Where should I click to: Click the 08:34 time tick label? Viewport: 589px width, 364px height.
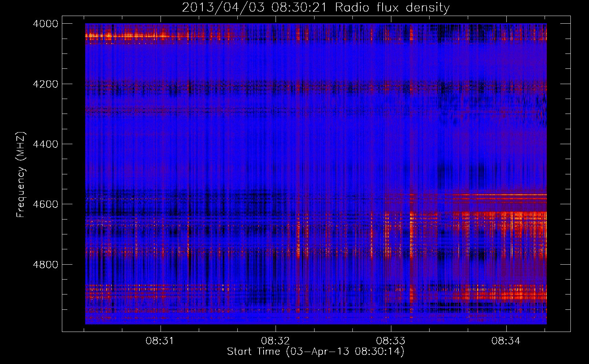pos(506,341)
